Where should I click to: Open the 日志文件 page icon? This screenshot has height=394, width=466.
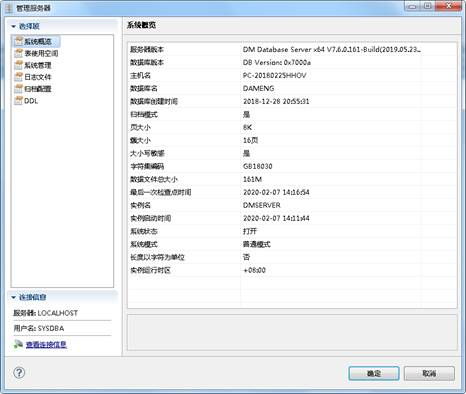pyautogui.click(x=18, y=77)
